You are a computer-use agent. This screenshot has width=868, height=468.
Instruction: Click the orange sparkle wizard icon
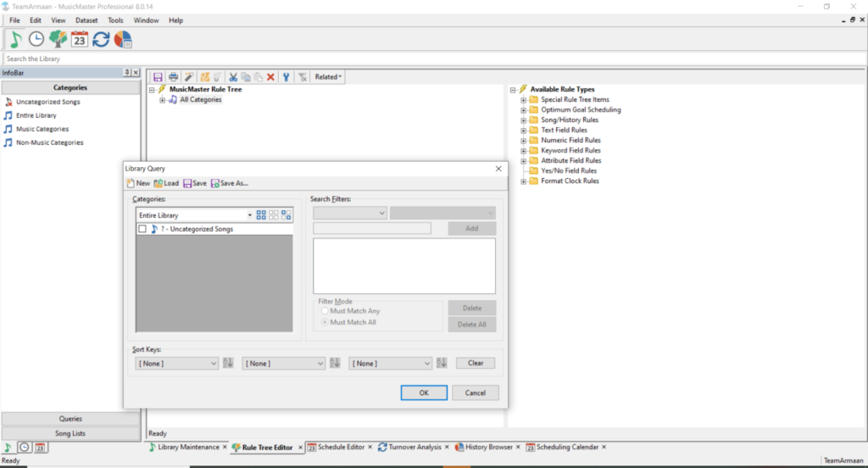tap(205, 77)
